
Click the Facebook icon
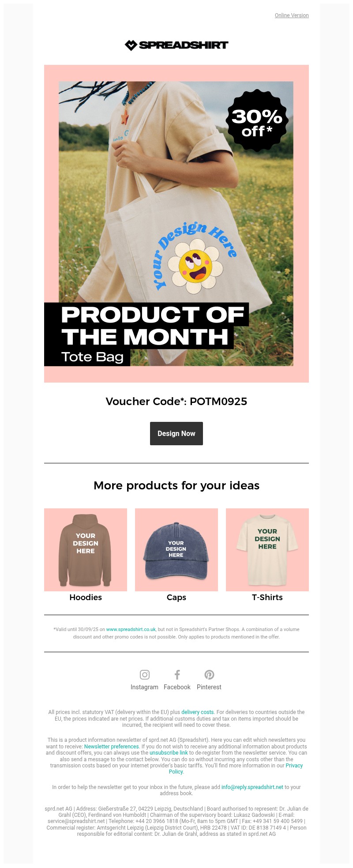click(177, 675)
